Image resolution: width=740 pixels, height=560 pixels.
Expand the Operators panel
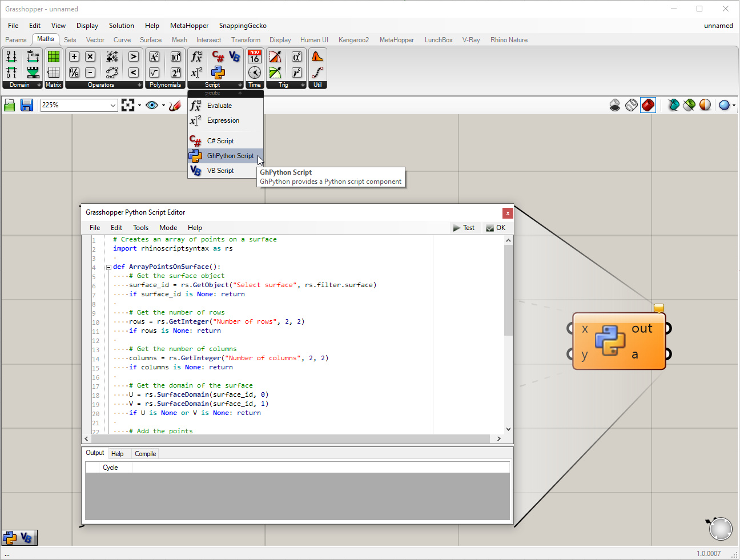coord(139,85)
